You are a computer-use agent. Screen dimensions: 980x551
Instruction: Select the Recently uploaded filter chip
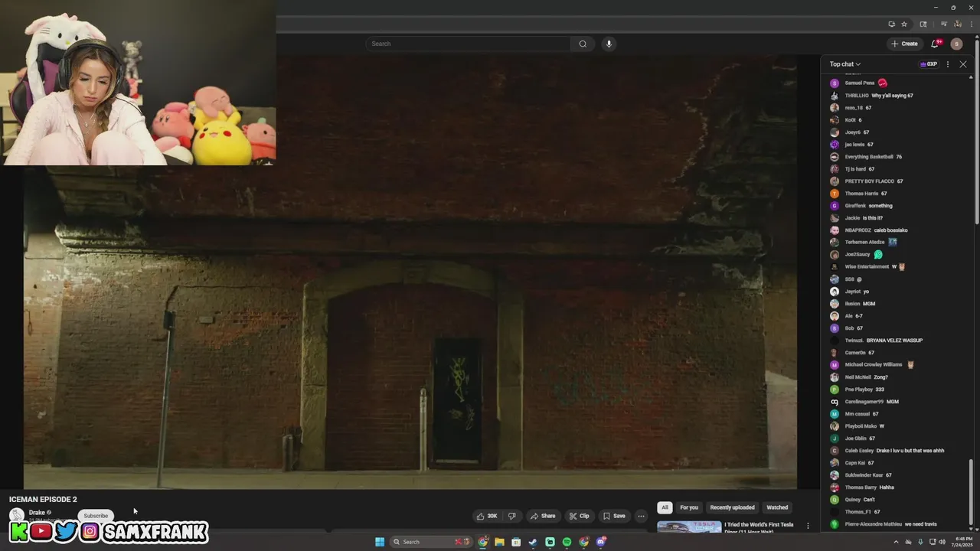[732, 507]
